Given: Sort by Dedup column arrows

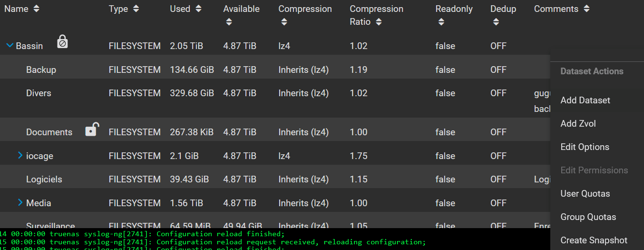Looking at the screenshot, I should point(496,22).
